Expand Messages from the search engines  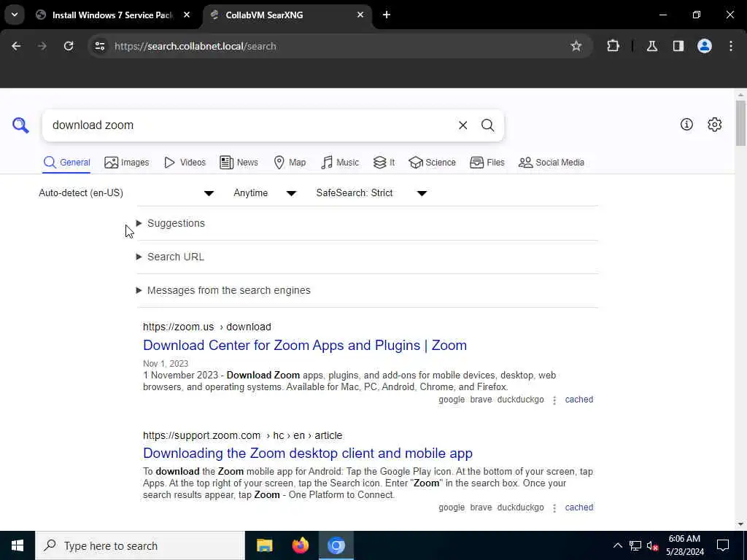tap(223, 290)
